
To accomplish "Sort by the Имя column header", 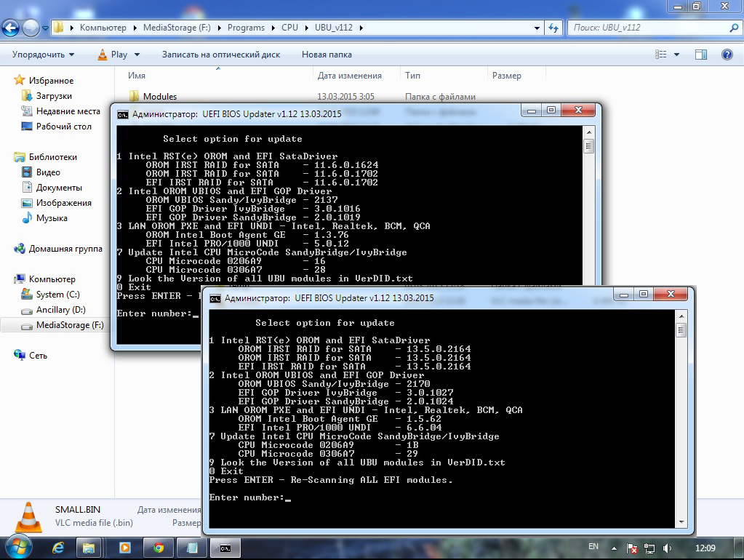I will click(x=137, y=76).
